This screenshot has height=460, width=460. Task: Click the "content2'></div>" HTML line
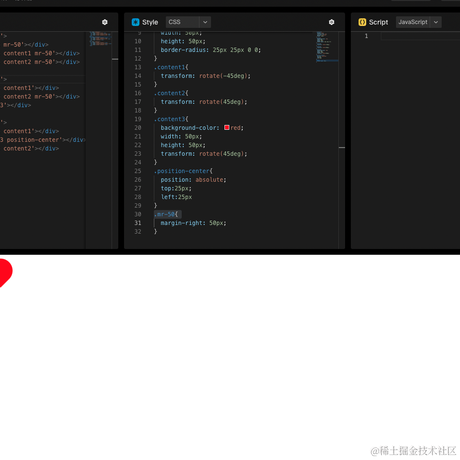[31, 148]
